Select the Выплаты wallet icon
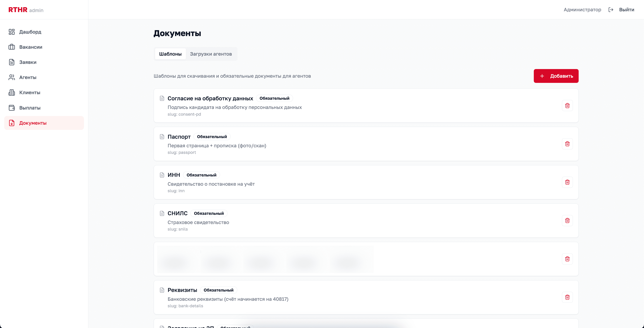The width and height of the screenshot is (644, 328). click(x=12, y=108)
